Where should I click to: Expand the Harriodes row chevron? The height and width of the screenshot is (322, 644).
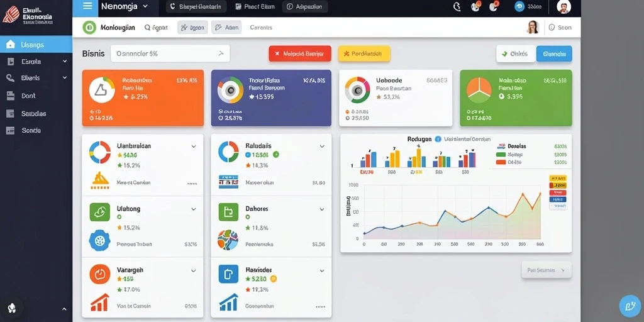pos(322,270)
